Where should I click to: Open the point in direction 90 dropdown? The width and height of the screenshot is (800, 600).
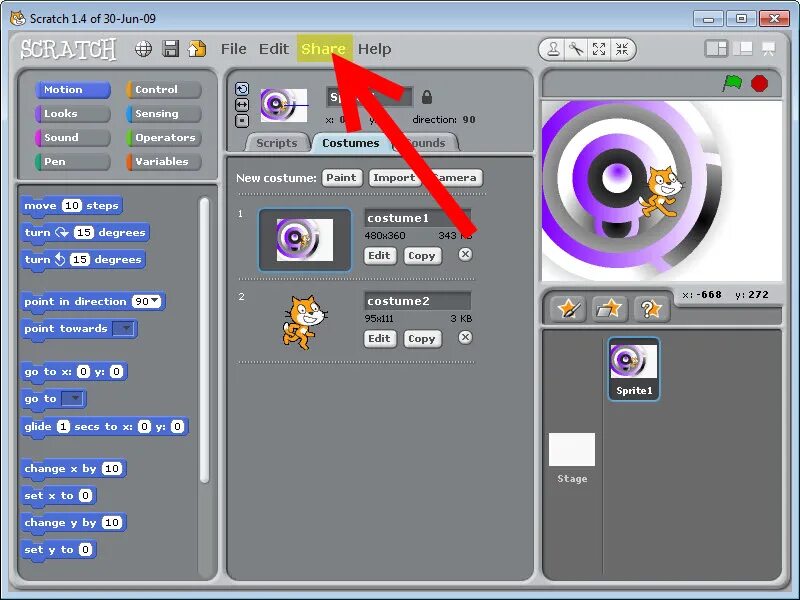click(155, 301)
